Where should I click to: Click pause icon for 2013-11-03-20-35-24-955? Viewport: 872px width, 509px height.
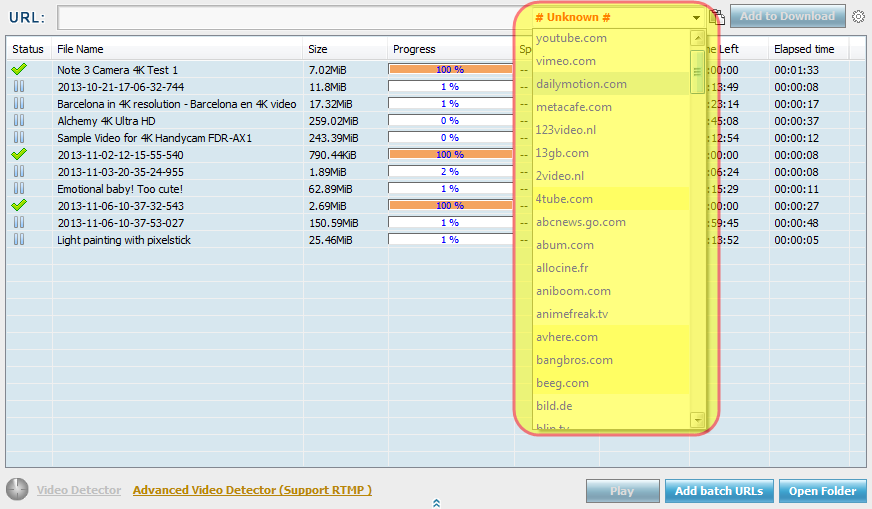click(19, 171)
